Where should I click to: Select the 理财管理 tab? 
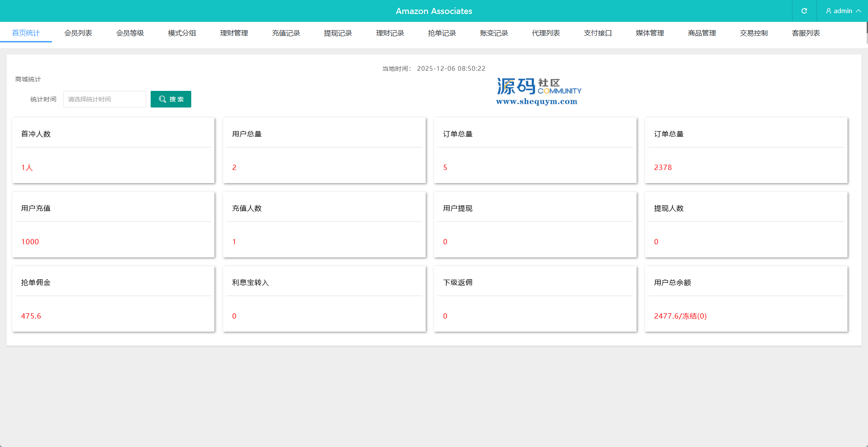(234, 33)
